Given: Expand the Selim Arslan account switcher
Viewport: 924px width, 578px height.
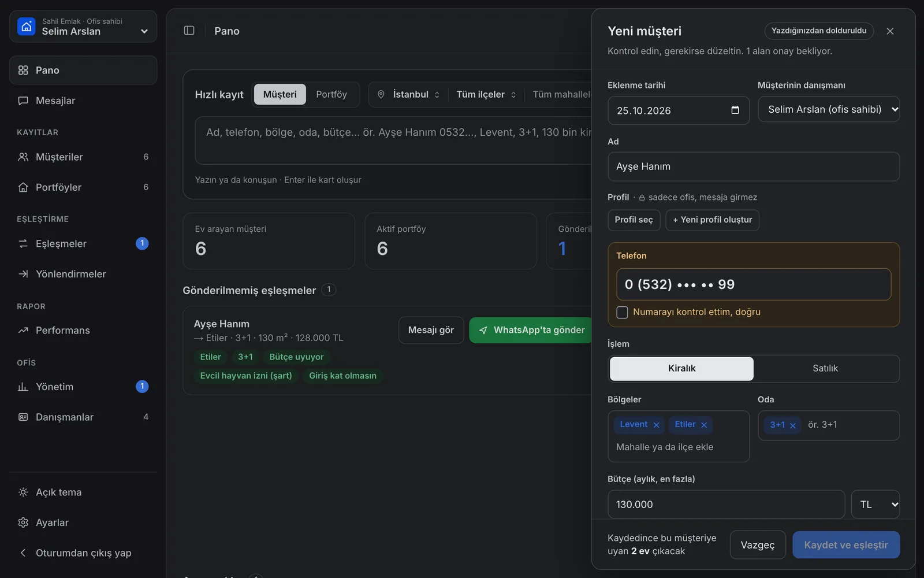Looking at the screenshot, I should pos(83,27).
